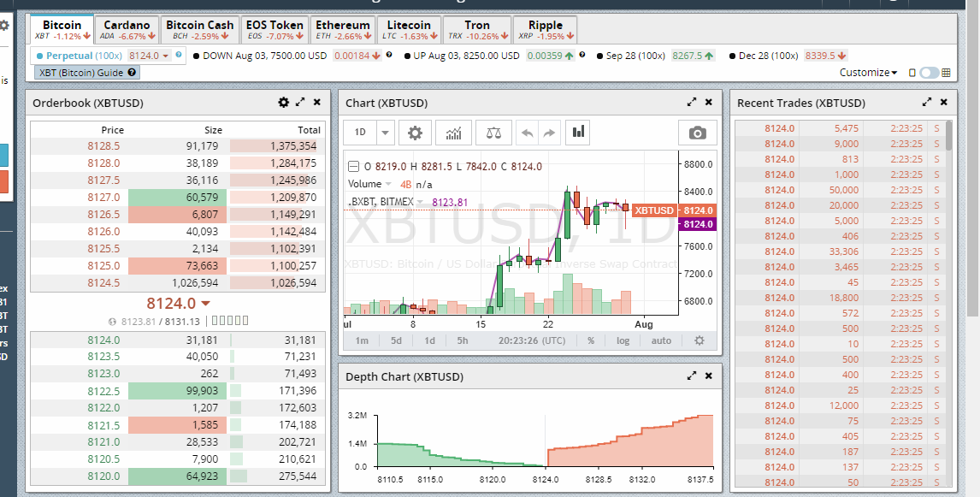This screenshot has height=497, width=980.
Task: Select the Bitcoin tab
Action: (x=62, y=30)
